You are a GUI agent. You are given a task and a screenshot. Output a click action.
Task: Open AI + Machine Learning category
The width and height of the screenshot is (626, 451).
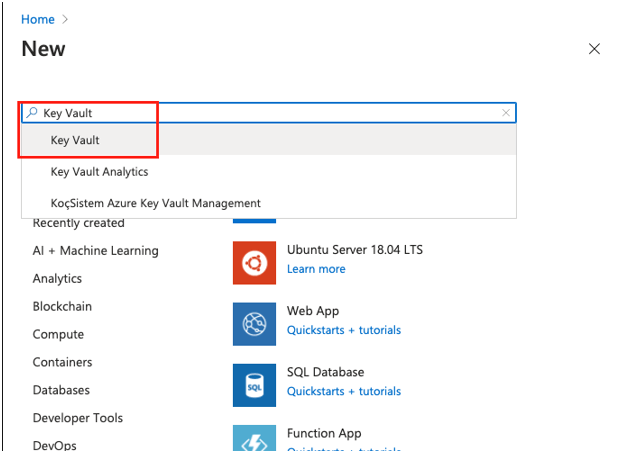[x=95, y=251]
